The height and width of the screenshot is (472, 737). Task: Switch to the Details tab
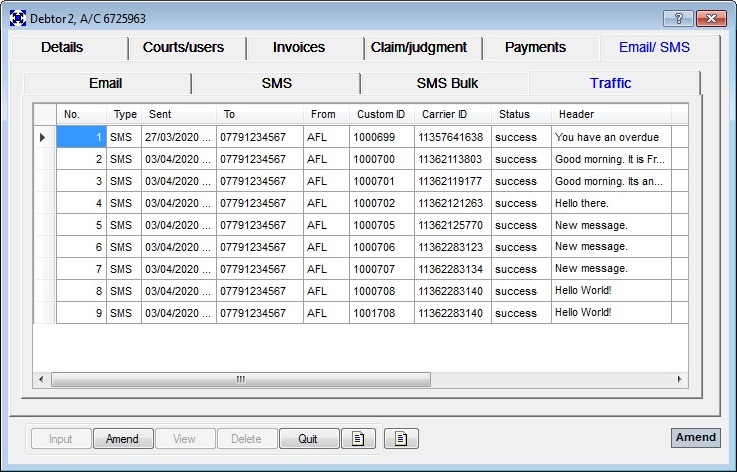(62, 47)
